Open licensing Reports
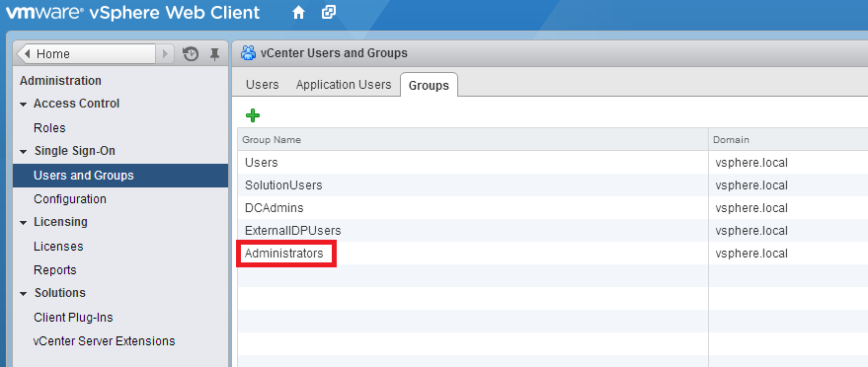The width and height of the screenshot is (868, 367). [x=54, y=270]
